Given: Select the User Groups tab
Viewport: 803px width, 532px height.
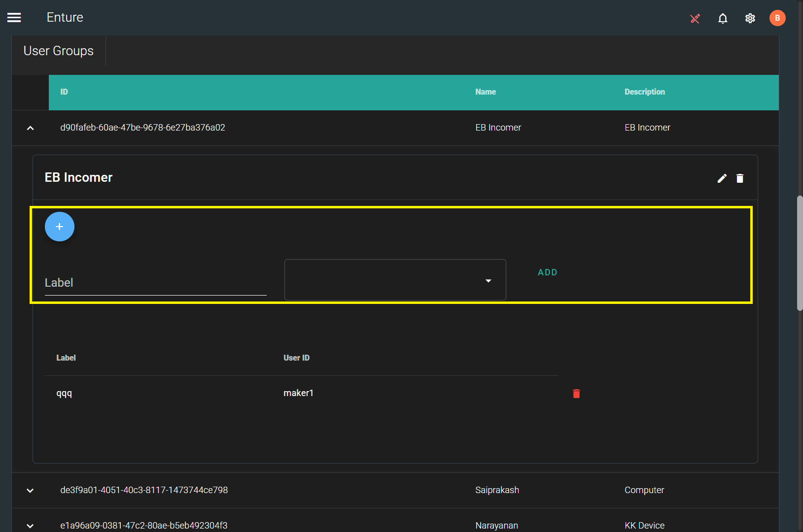Looking at the screenshot, I should point(59,51).
